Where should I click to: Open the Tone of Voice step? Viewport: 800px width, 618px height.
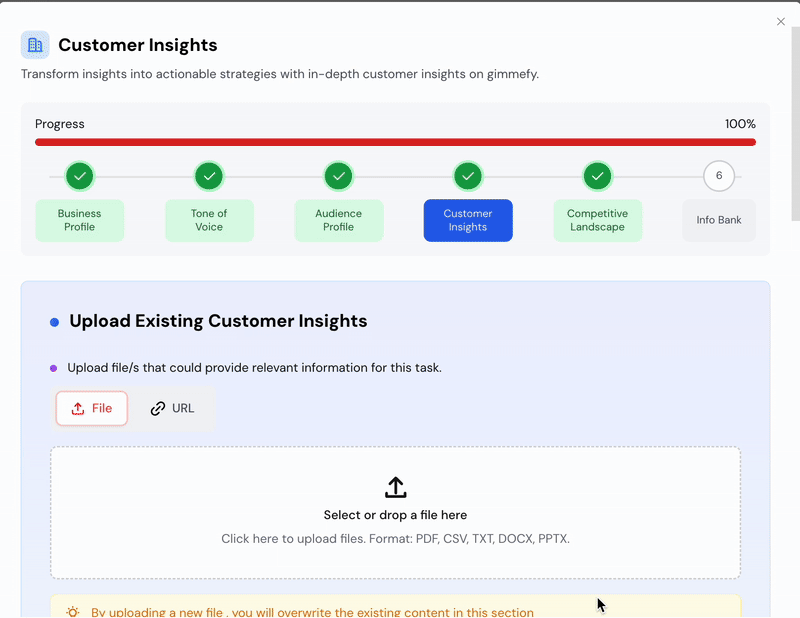pos(209,220)
